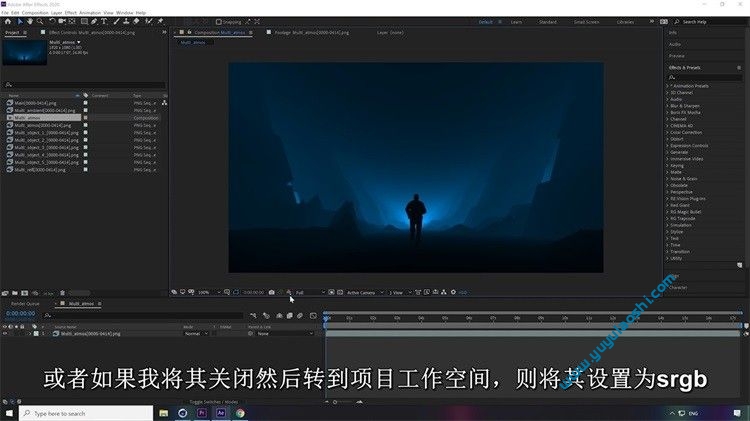Viewport: 750px width, 421px height.
Task: Select the Unified Camera tool
Action: pyautogui.click(x=62, y=22)
